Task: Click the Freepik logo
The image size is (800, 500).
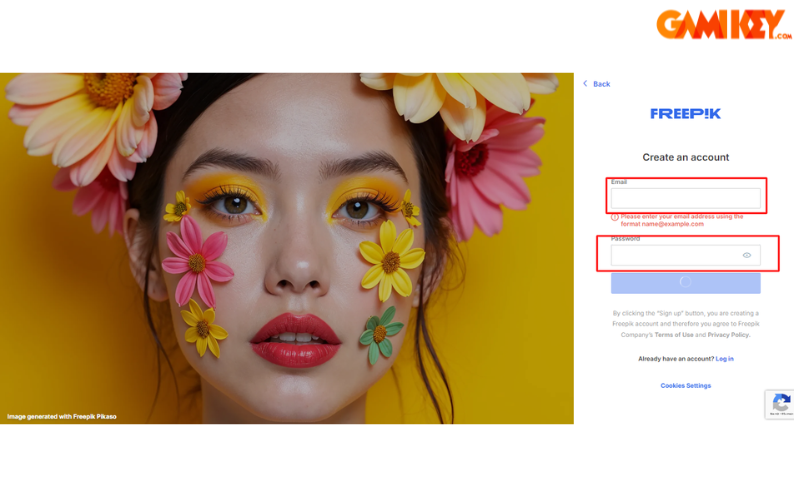Action: [x=685, y=114]
